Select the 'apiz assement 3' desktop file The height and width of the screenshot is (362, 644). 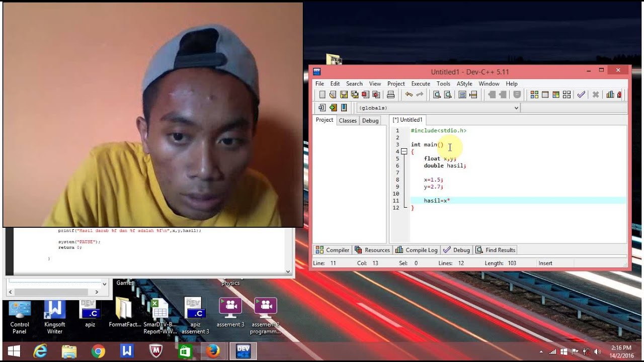tap(195, 316)
